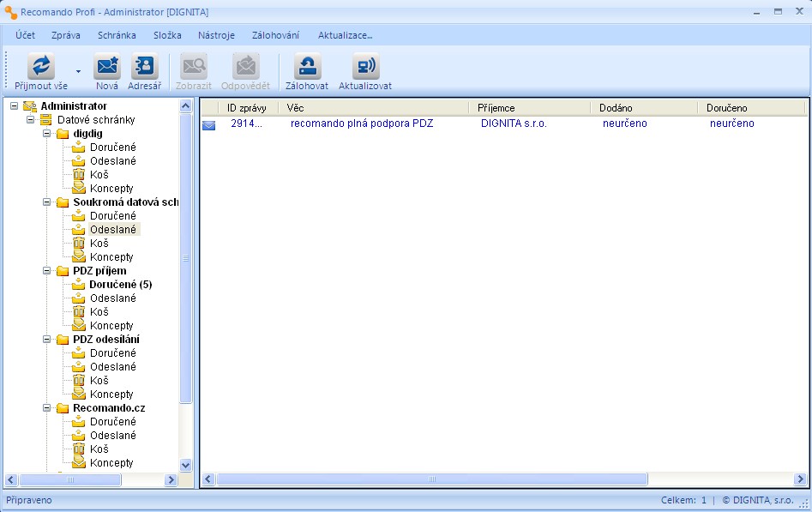The image size is (812, 512).
Task: Click Odeslané icon under PDZ příjem
Action: point(79,298)
